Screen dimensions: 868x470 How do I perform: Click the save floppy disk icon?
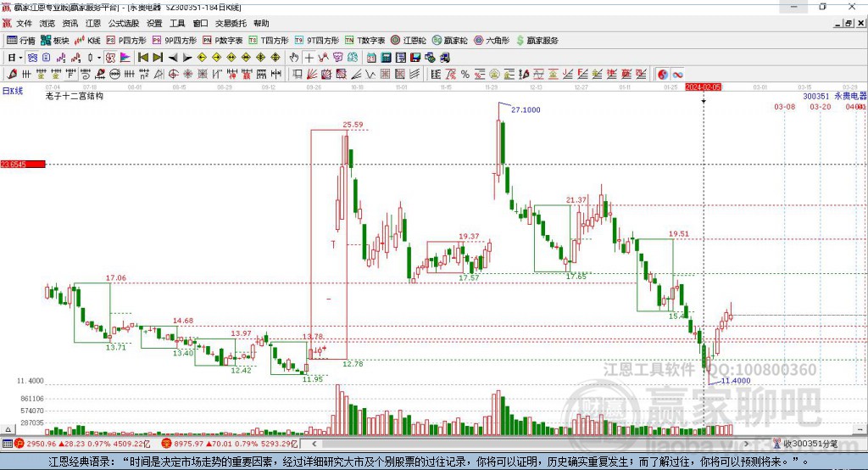click(x=415, y=58)
